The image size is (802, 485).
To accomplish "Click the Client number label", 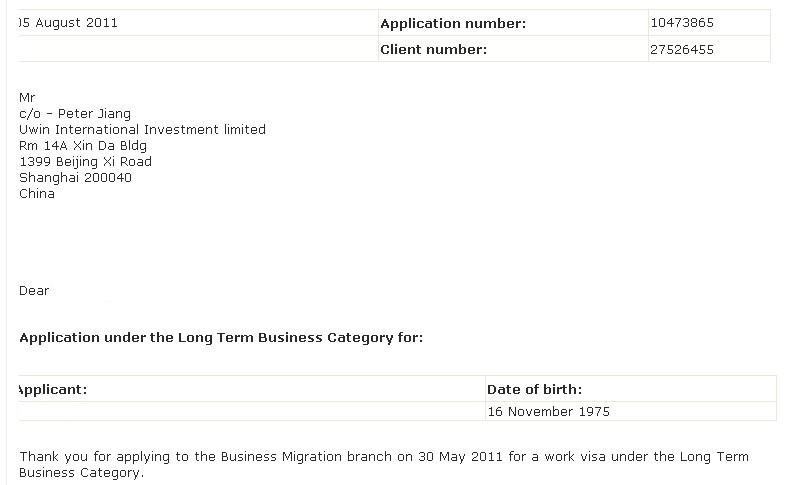I will (x=433, y=50).
